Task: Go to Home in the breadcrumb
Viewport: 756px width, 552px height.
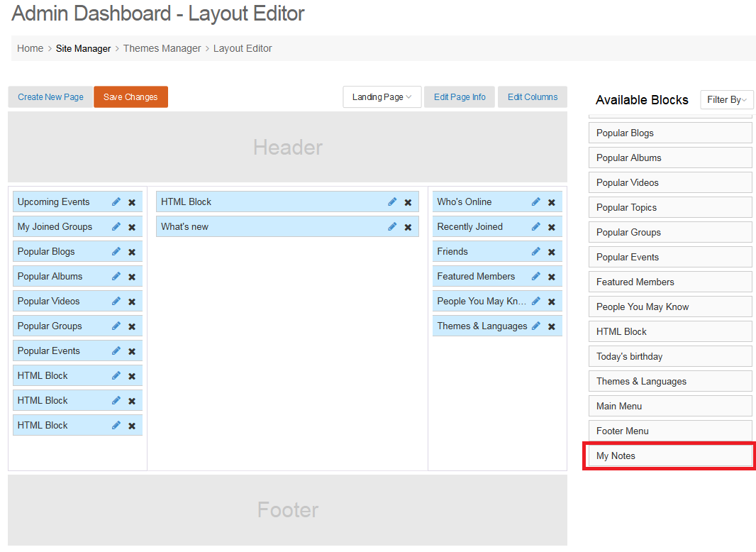Action: coord(30,48)
